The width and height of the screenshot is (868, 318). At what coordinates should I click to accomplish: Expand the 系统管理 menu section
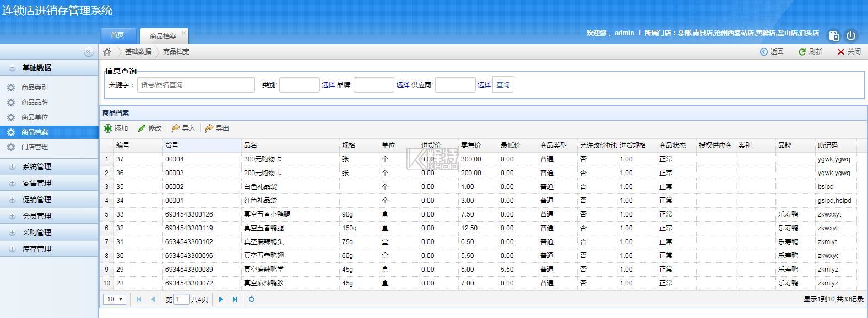36,166
